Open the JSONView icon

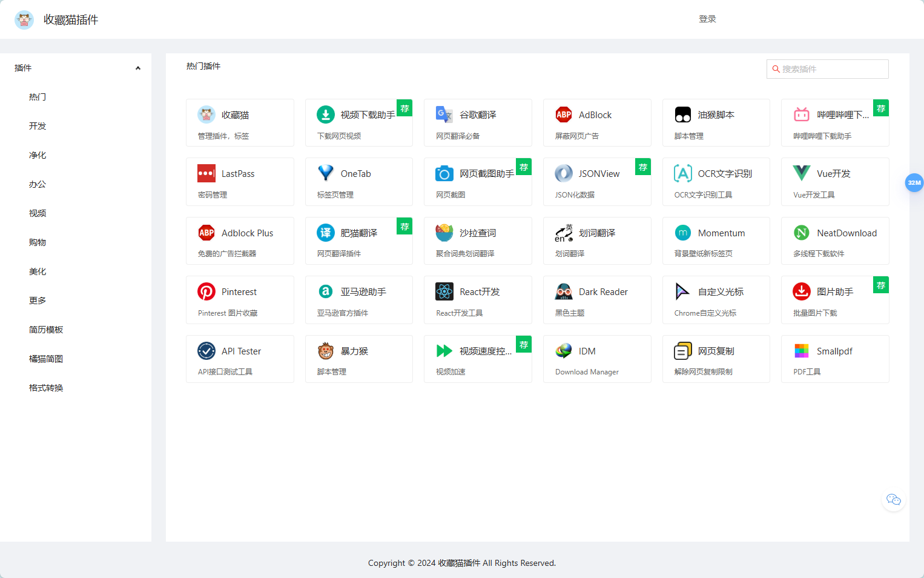(564, 173)
